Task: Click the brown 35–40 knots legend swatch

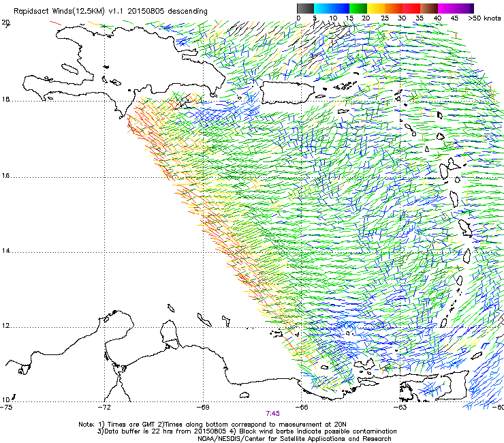Action: coord(429,8)
